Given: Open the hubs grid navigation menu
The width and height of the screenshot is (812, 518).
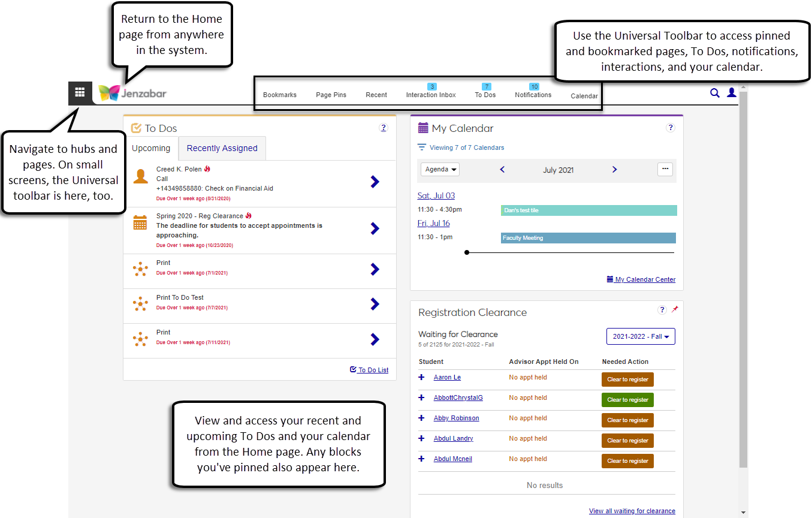Looking at the screenshot, I should (80, 93).
